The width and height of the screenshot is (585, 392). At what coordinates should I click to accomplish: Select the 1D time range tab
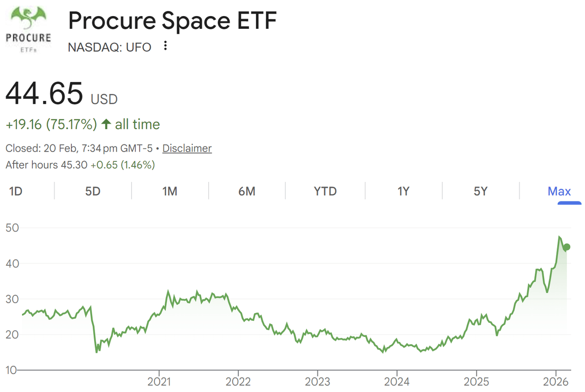(x=16, y=191)
